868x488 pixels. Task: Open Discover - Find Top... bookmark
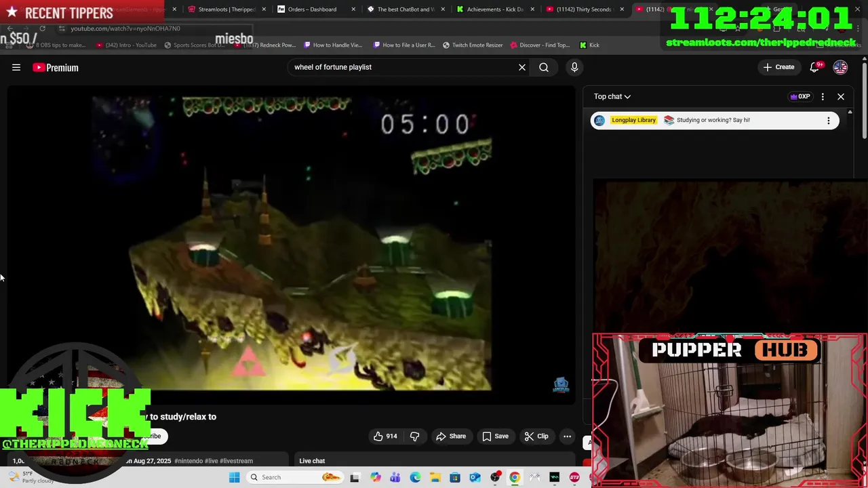click(540, 45)
